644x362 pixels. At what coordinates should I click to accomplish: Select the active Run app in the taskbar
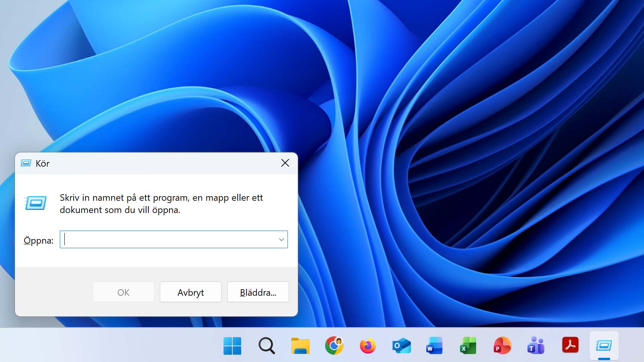605,346
